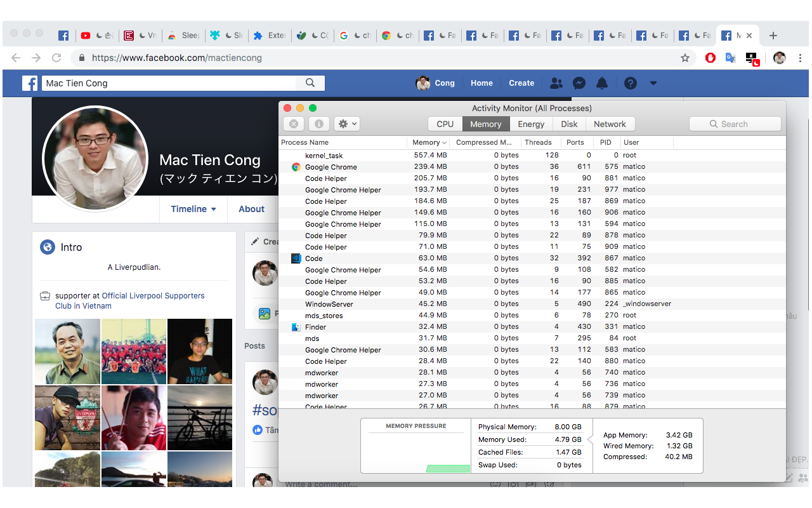Switch to the Extensions tab with puzzle icon
Screen dimensions: 812x508
point(270,36)
